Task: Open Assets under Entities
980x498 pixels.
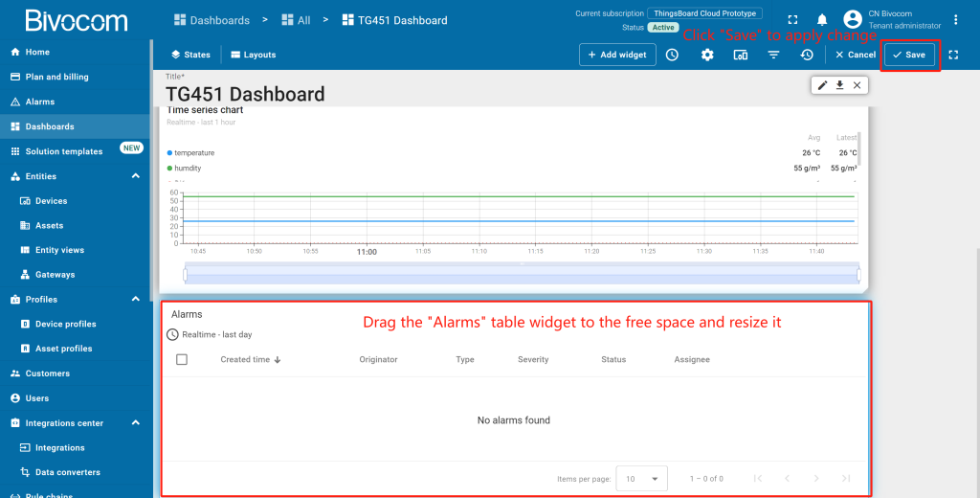Action: coord(75,225)
